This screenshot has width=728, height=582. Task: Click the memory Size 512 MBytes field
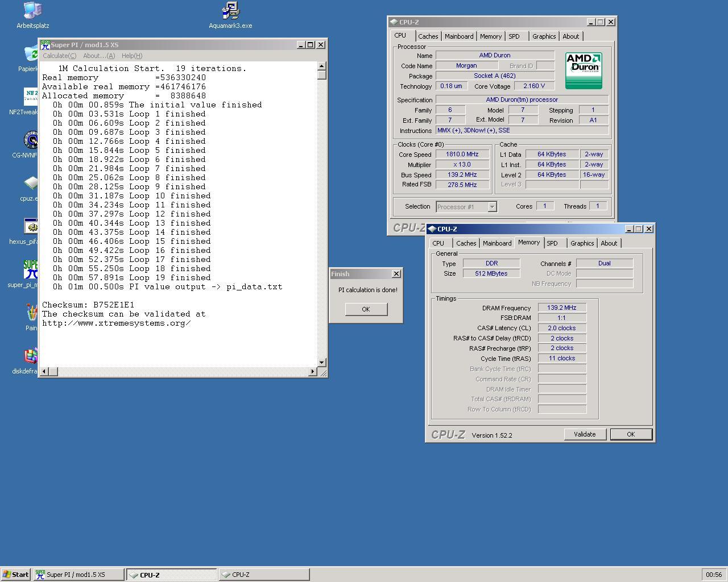click(x=491, y=273)
